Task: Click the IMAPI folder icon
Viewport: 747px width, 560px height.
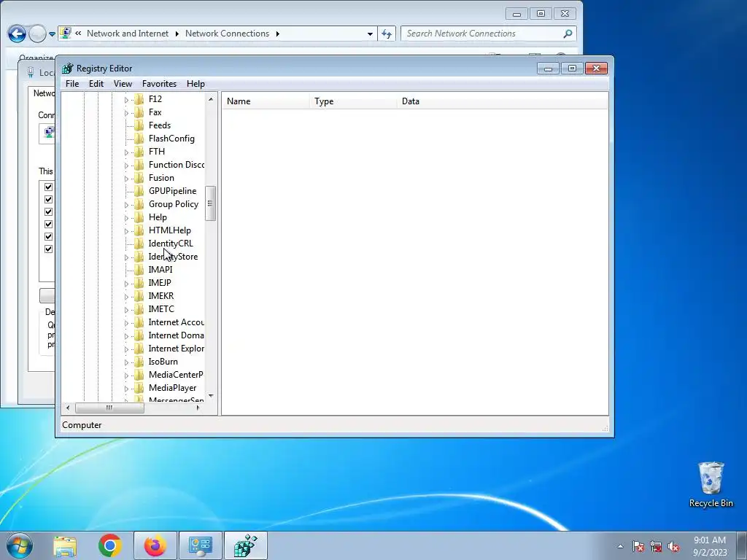Action: (x=139, y=270)
